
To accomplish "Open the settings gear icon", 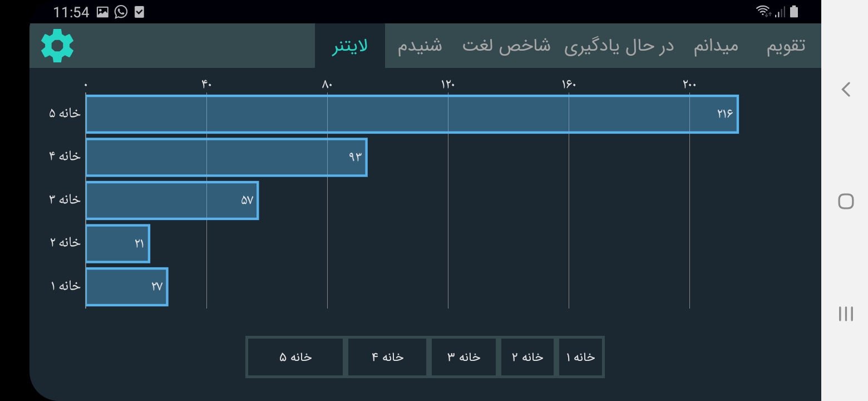I will pyautogui.click(x=57, y=46).
